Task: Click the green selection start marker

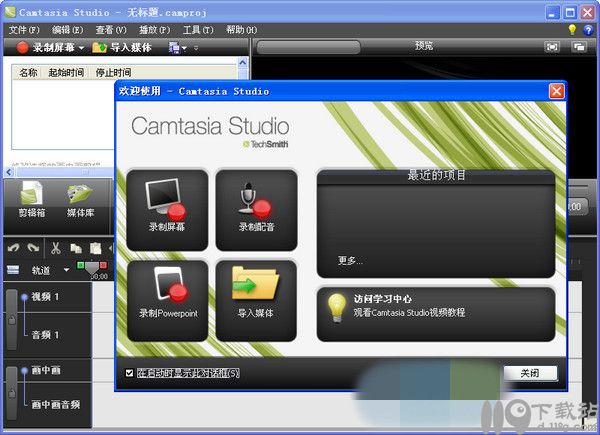Action: point(80,265)
